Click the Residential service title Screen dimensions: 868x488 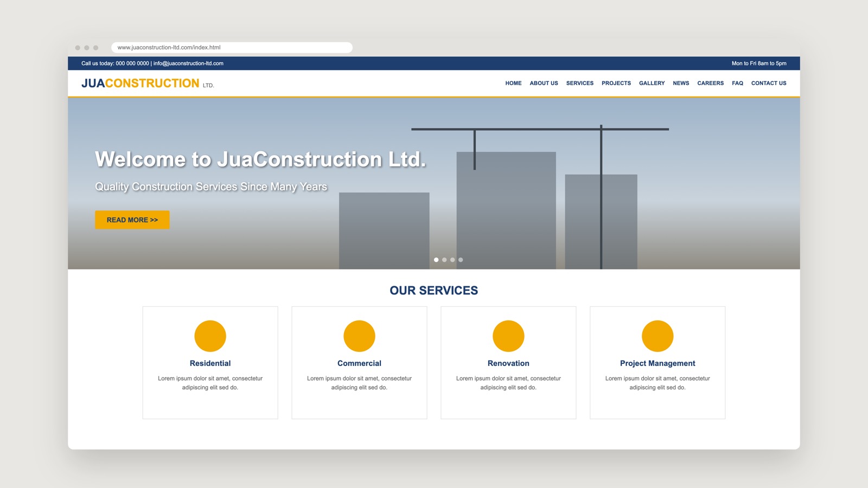[x=210, y=363]
